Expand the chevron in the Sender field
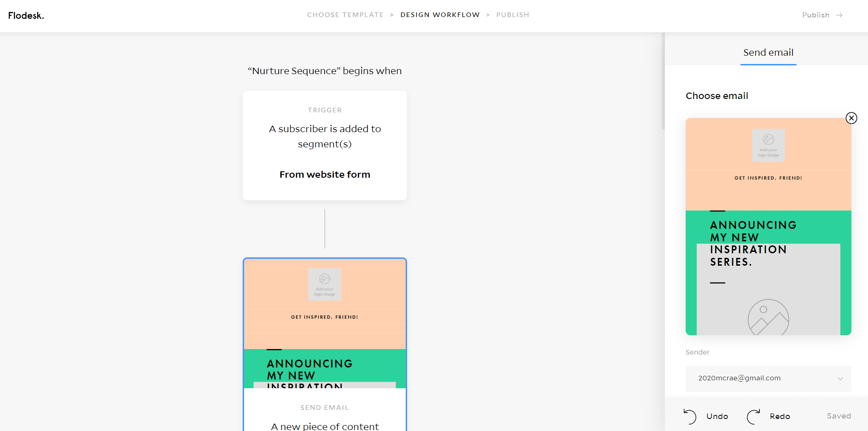Screen dimensions: 868x431 pyautogui.click(x=840, y=379)
